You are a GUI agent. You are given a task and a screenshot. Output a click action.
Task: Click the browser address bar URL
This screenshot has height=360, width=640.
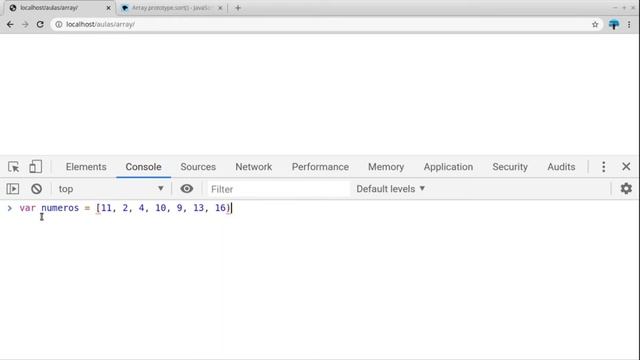pyautogui.click(x=100, y=24)
